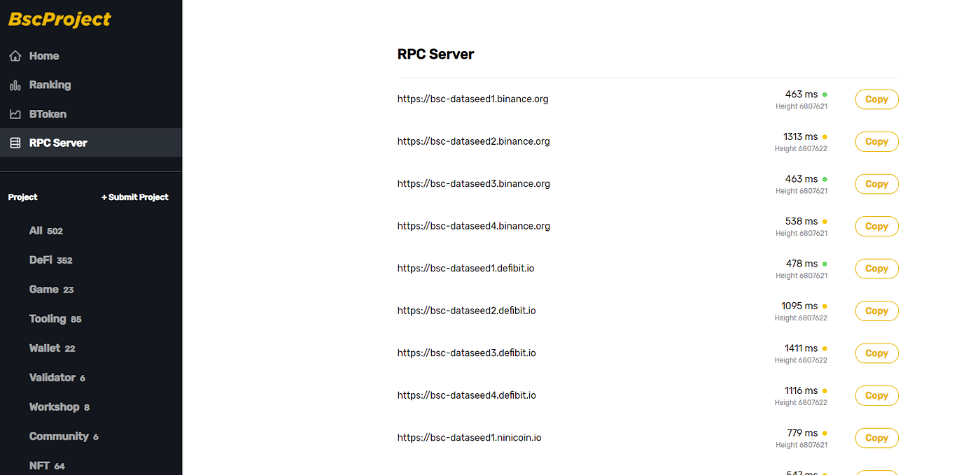
Task: Click the green status dot beside 478 ms
Action: (x=825, y=264)
